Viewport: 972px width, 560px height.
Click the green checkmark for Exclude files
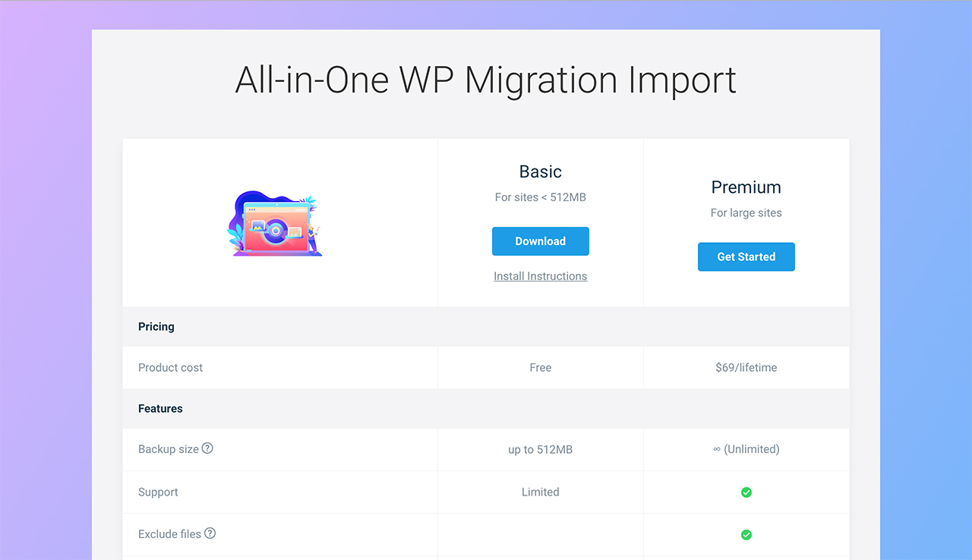pos(746,534)
